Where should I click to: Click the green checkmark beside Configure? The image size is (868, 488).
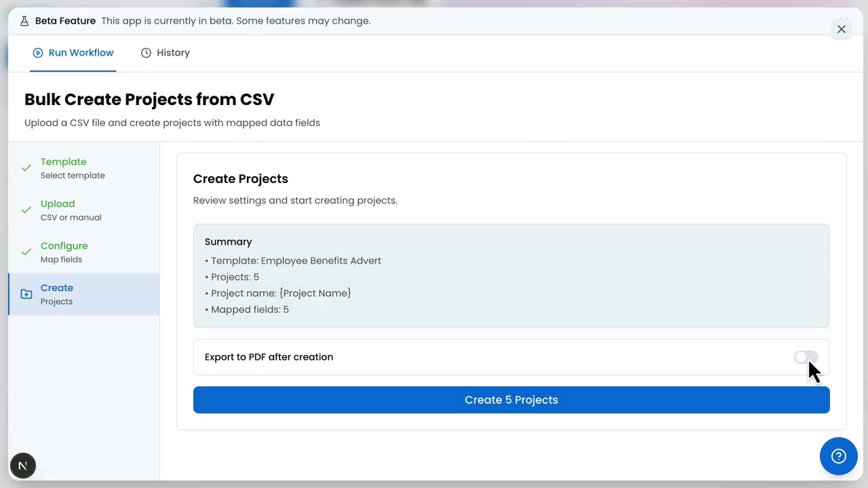[x=26, y=251]
